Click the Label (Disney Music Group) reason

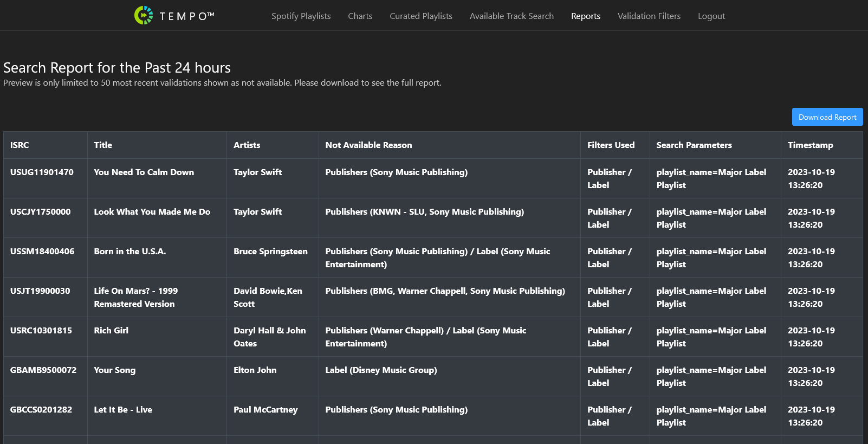(381, 370)
